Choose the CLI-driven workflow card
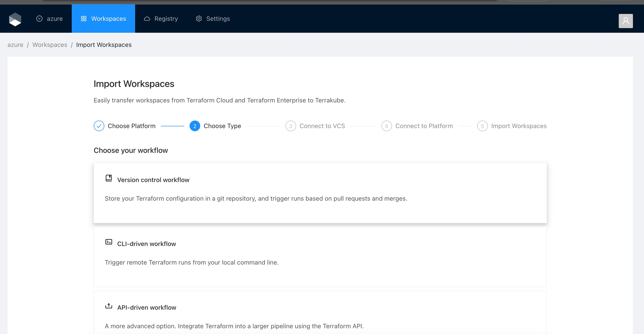 pyautogui.click(x=320, y=257)
